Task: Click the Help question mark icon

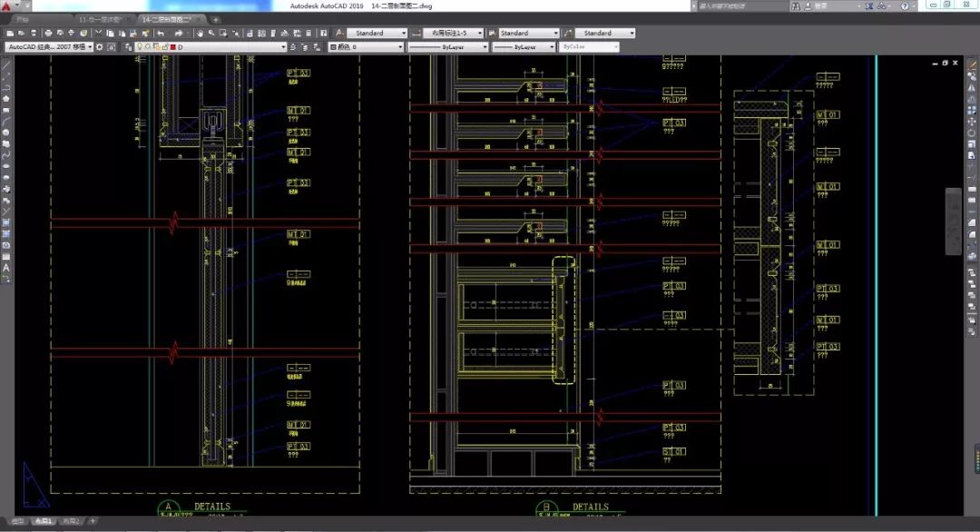Action: 904,6
